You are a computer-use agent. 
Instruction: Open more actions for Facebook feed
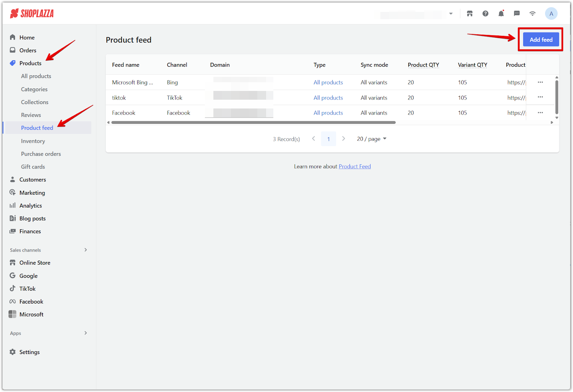[x=540, y=113]
